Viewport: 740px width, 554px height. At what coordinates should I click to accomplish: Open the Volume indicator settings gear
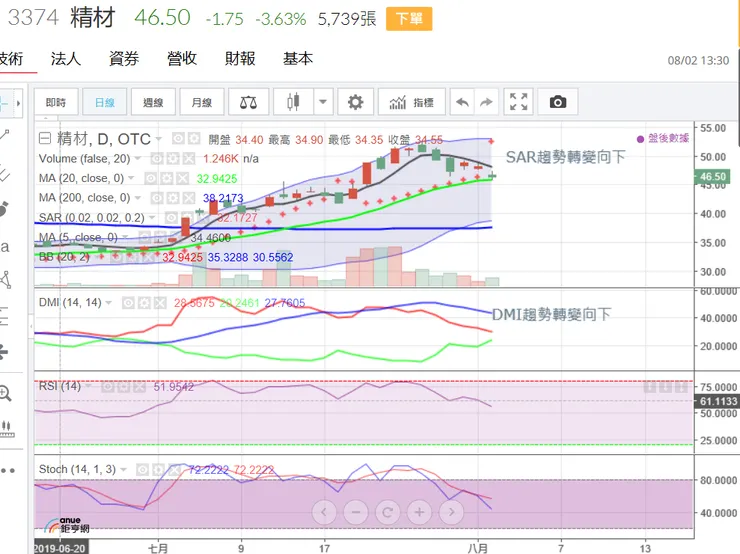coord(173,159)
